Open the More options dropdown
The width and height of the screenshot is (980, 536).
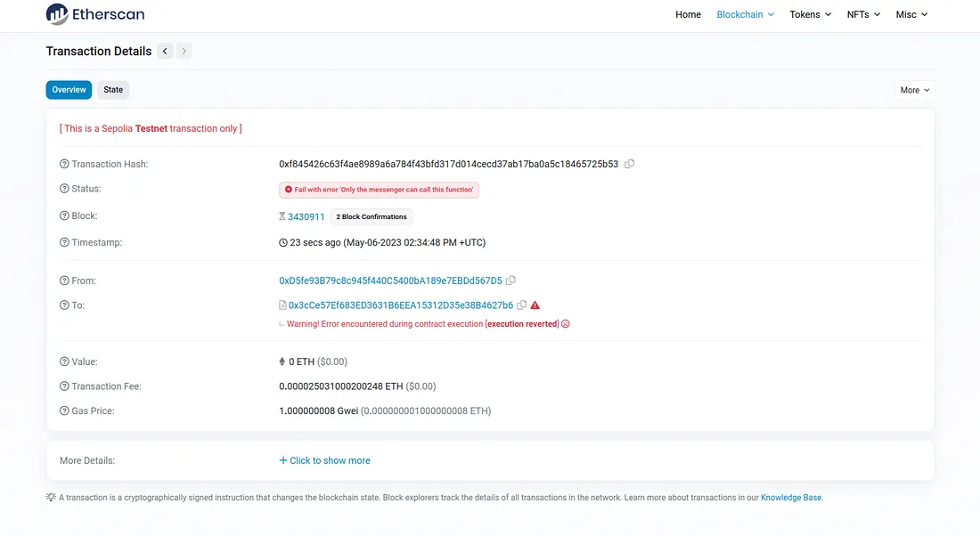[915, 90]
